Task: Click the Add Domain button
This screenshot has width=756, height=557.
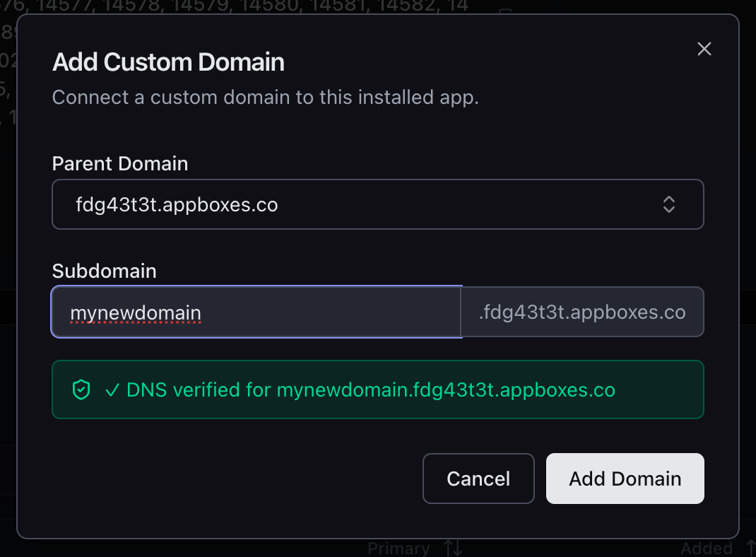Action: [x=625, y=479]
